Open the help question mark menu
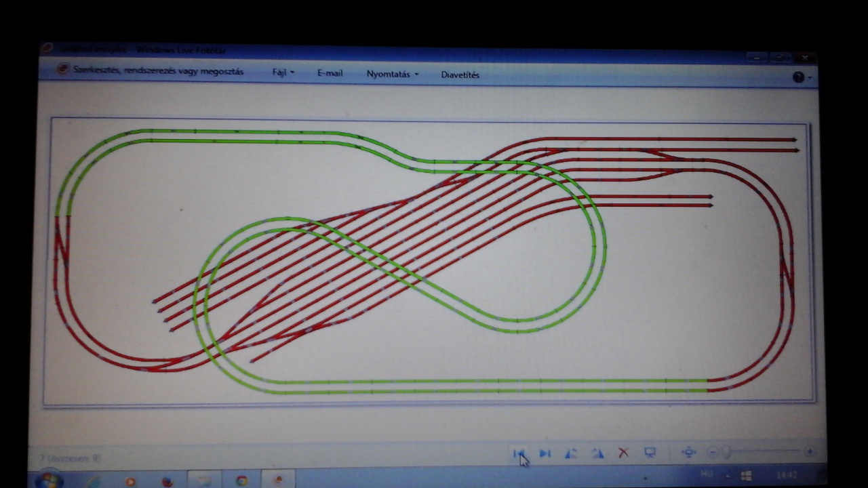The image size is (868, 488). point(799,77)
